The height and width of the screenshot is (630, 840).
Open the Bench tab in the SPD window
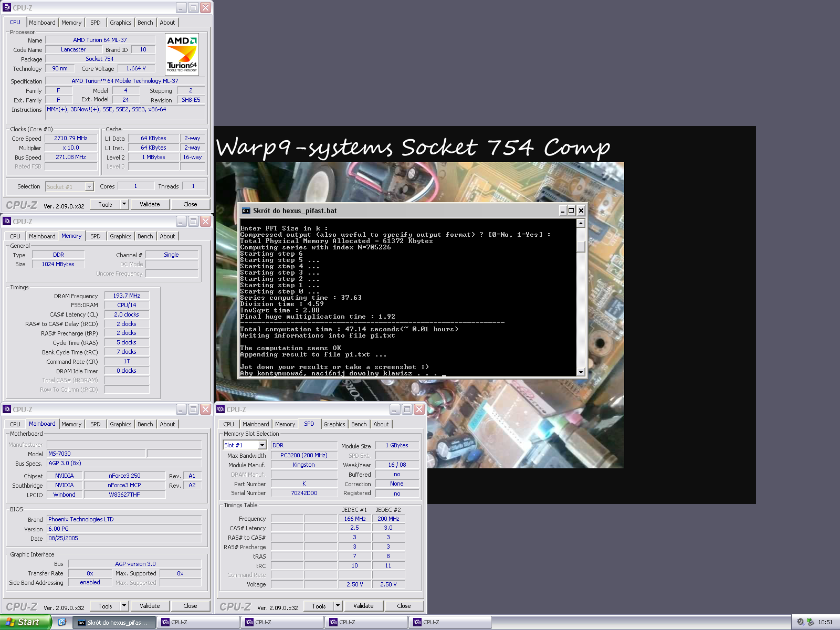359,424
